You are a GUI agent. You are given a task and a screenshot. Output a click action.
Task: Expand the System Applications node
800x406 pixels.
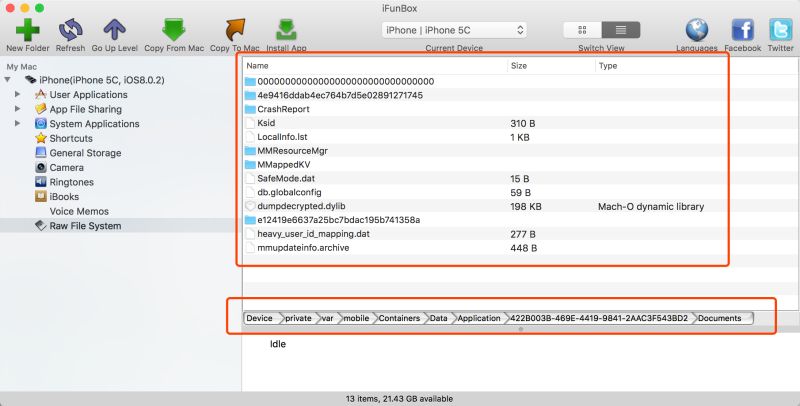[18, 123]
